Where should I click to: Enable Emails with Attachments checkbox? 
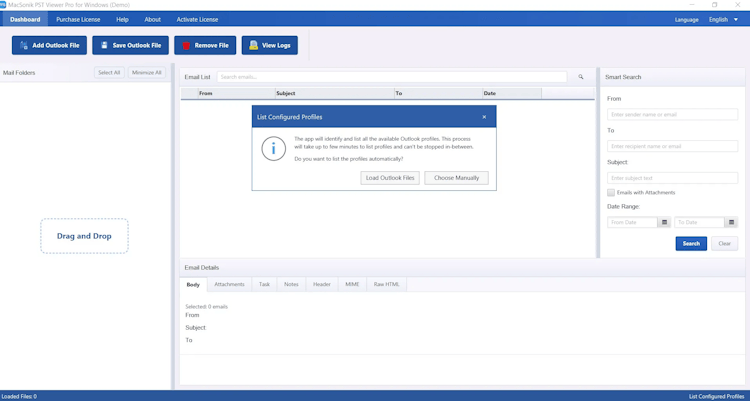point(611,192)
